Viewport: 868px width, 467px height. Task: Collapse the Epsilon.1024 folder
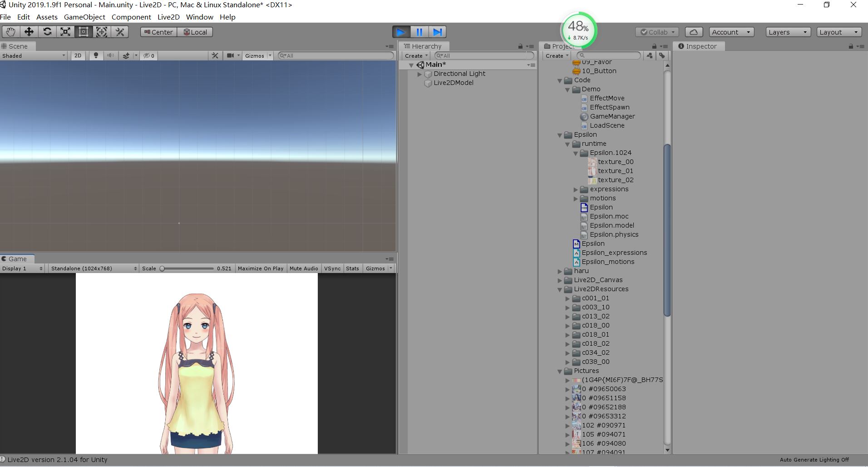tap(576, 153)
